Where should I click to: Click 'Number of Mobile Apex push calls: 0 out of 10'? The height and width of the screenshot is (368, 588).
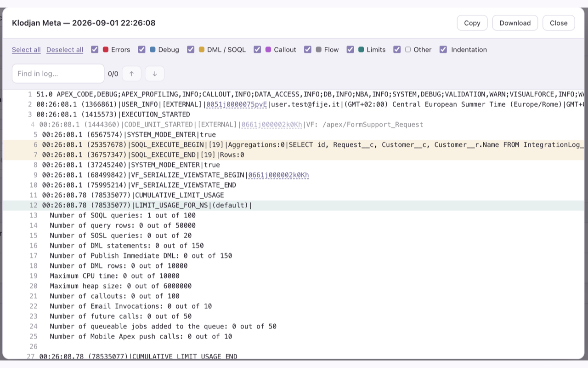click(141, 337)
